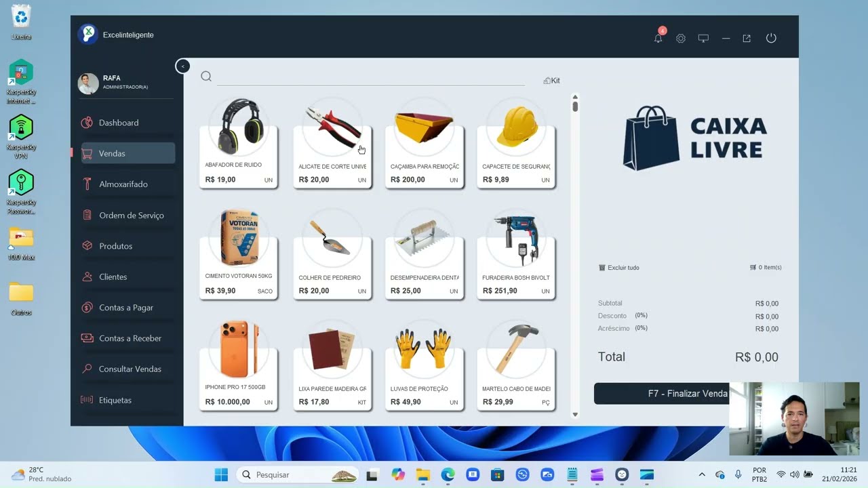The image size is (868, 488).
Task: Click the RAFA user avatar
Action: point(88,83)
